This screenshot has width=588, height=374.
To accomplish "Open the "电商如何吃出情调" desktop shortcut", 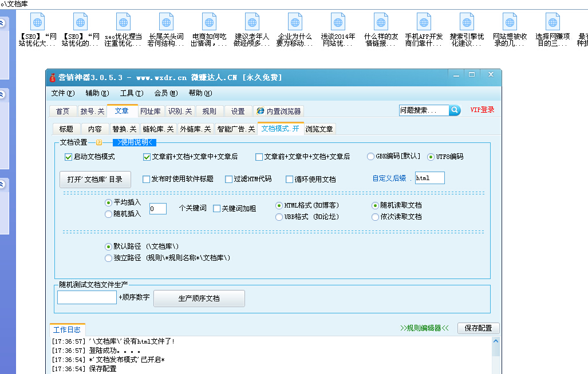I will click(209, 23).
